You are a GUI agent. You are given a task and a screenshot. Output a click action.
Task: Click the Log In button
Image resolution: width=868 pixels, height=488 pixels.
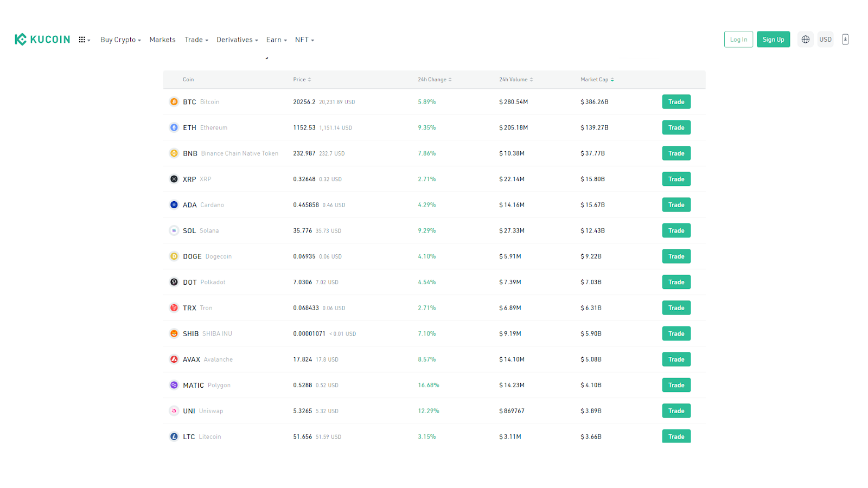click(738, 40)
